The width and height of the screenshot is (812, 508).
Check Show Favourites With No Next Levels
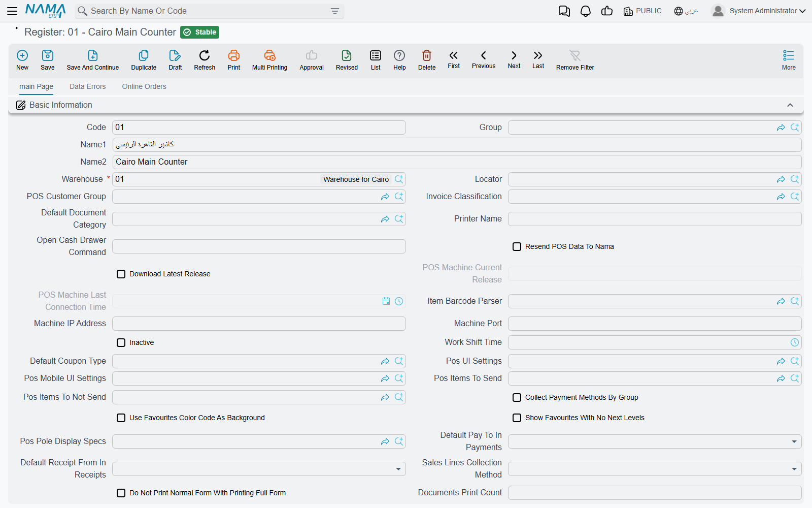[x=517, y=418]
